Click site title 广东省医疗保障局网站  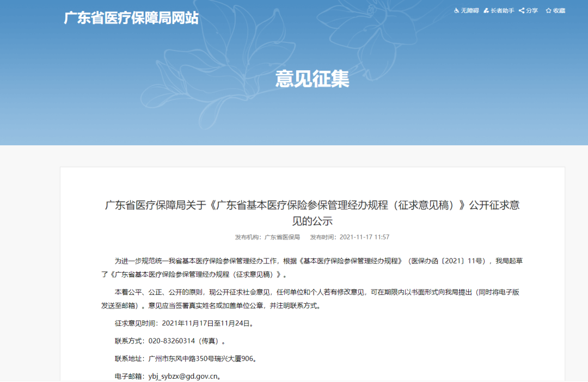pyautogui.click(x=131, y=18)
